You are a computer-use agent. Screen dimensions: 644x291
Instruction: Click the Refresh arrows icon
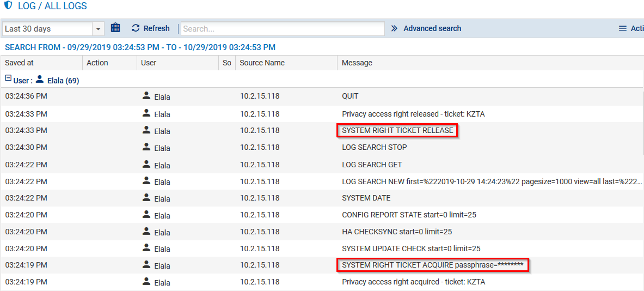click(136, 28)
